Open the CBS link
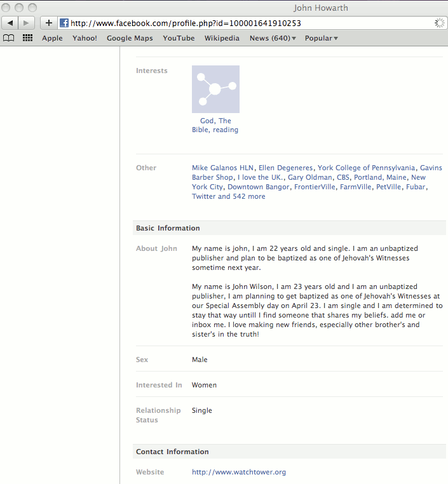This screenshot has width=448, height=484. [x=343, y=177]
